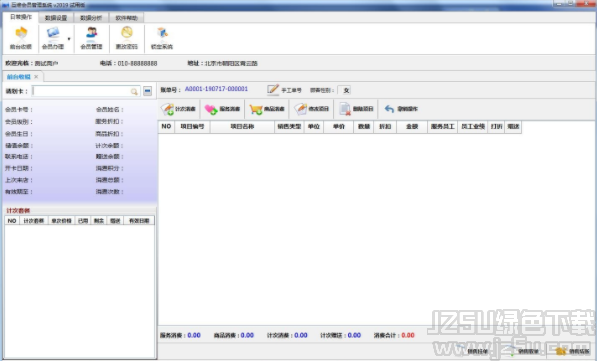
Task: Click the blue minus button beside card field
Action: pos(147,91)
